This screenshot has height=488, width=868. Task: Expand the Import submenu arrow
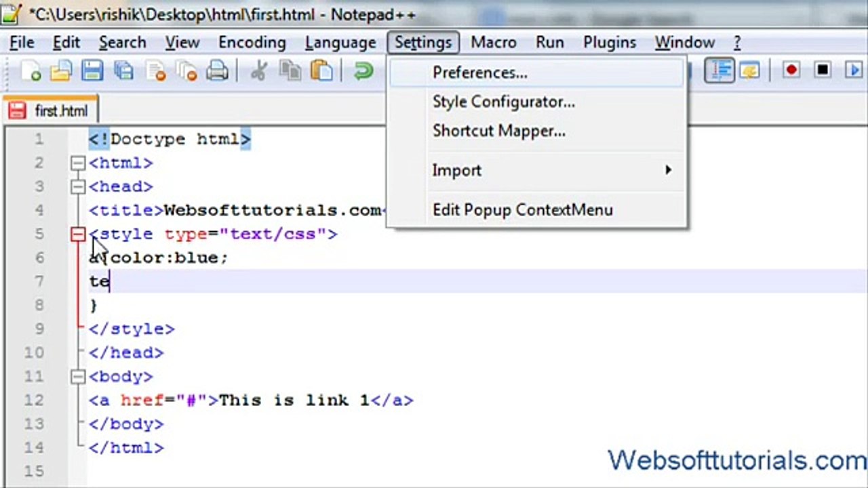[x=668, y=170]
